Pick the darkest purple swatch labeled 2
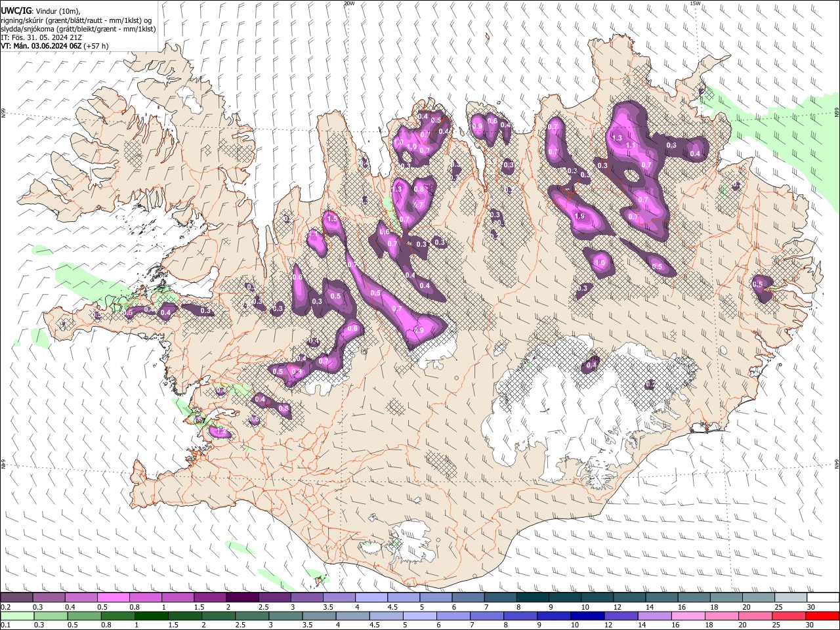This screenshot has width=840, height=630. click(241, 598)
